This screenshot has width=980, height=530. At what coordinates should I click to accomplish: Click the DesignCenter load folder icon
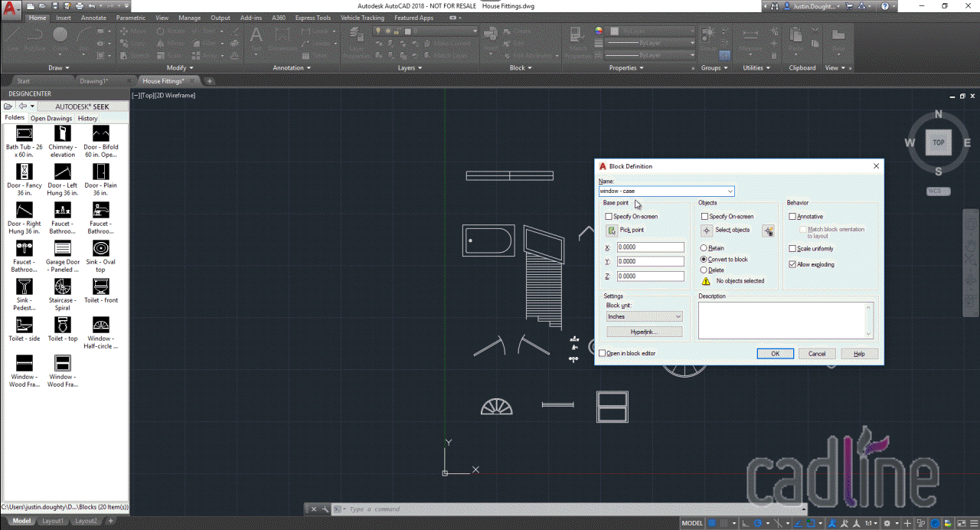(x=8, y=106)
